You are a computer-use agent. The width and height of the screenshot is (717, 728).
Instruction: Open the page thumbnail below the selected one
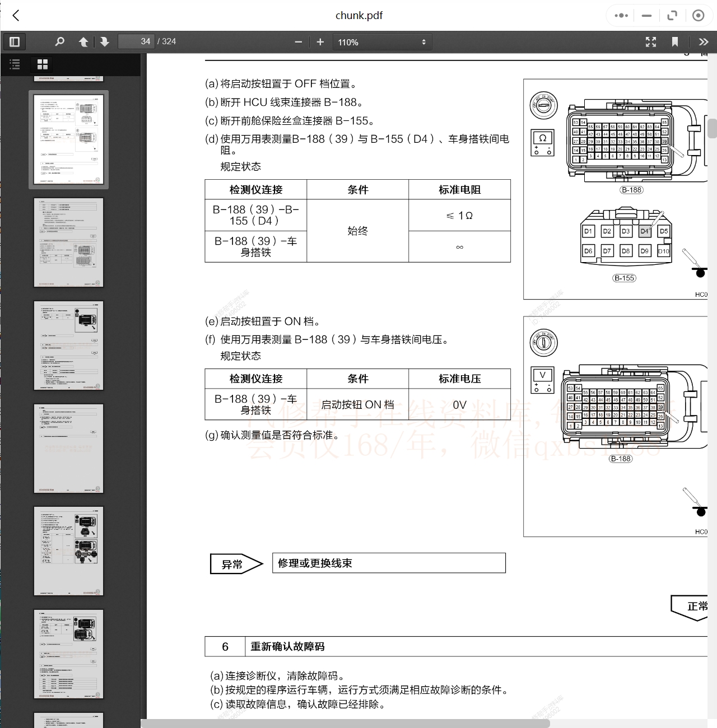point(68,242)
